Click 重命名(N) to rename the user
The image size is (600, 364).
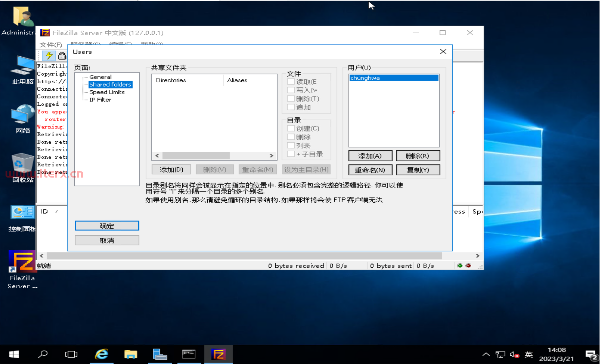[370, 170]
